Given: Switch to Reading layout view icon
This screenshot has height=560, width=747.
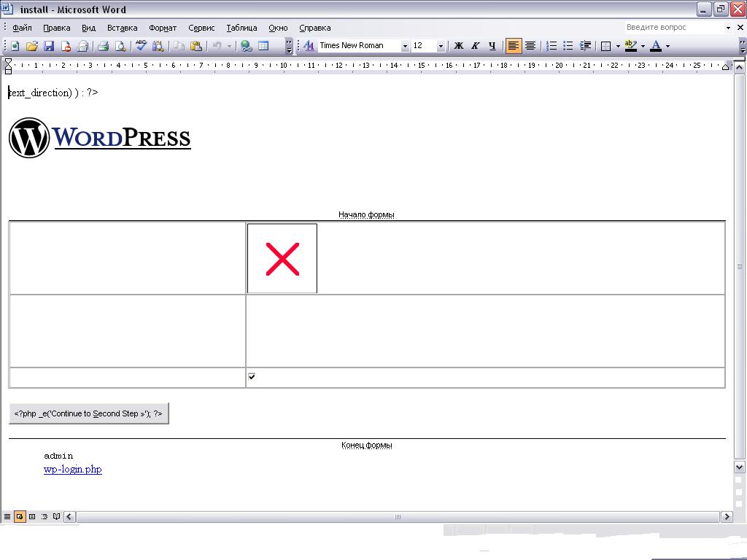Looking at the screenshot, I should pos(56,517).
